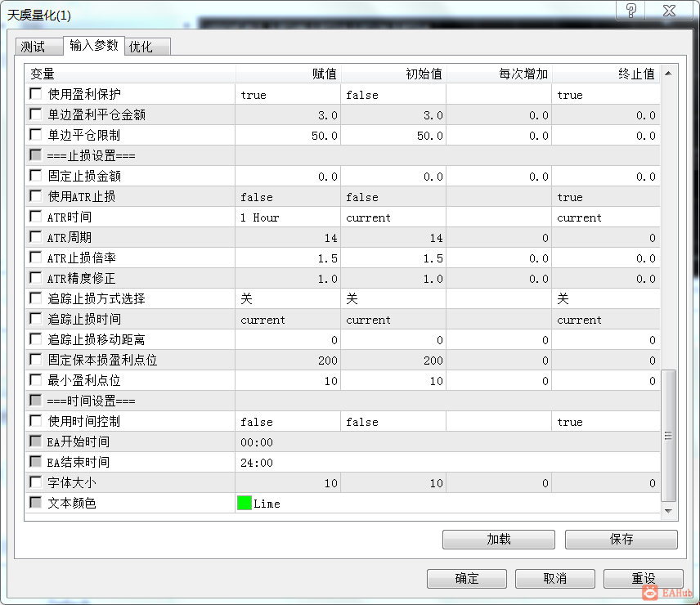Click the 加载 button
This screenshot has height=605, width=700.
(499, 540)
